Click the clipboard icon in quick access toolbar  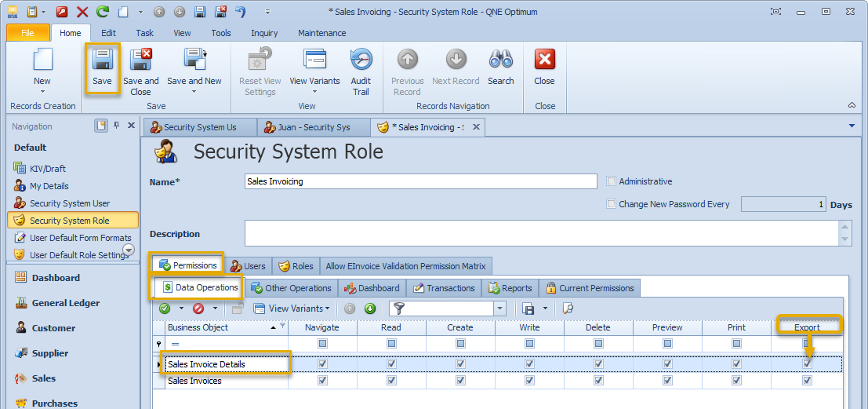(x=33, y=11)
